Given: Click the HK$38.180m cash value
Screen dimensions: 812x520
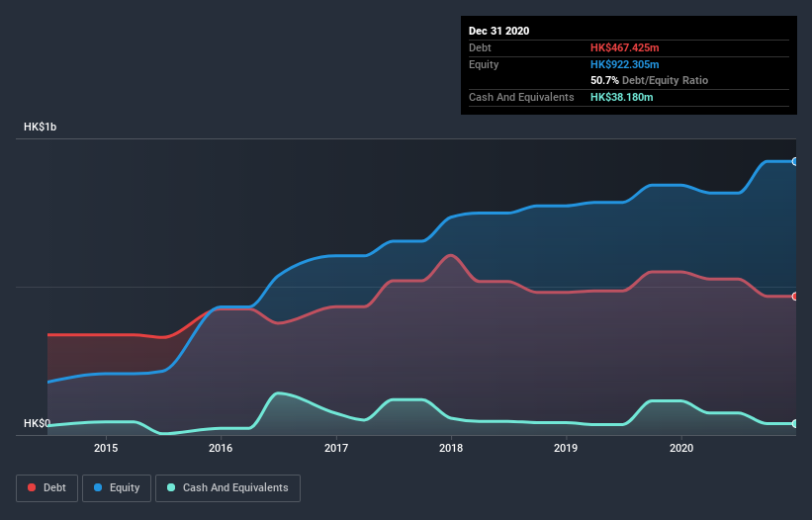Looking at the screenshot, I should pyautogui.click(x=621, y=97).
